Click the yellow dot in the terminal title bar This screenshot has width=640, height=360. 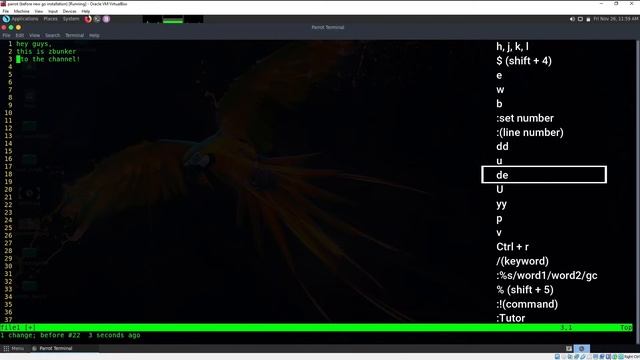18,27
